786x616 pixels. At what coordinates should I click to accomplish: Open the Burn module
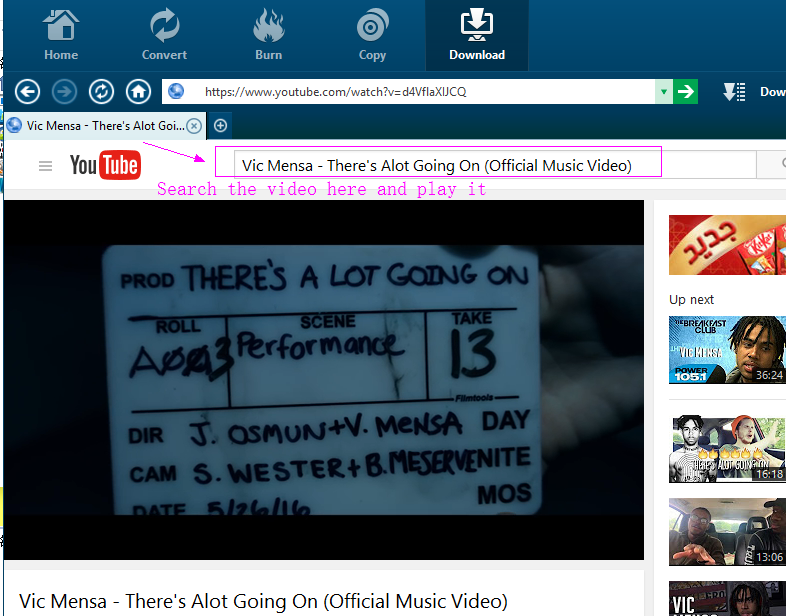269,35
